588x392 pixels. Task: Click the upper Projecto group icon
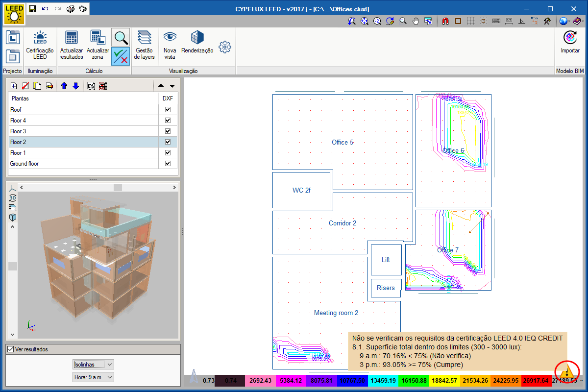[x=12, y=37]
